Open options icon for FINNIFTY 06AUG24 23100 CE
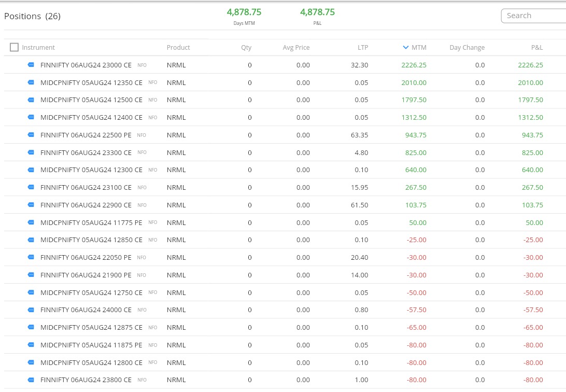 (31, 187)
